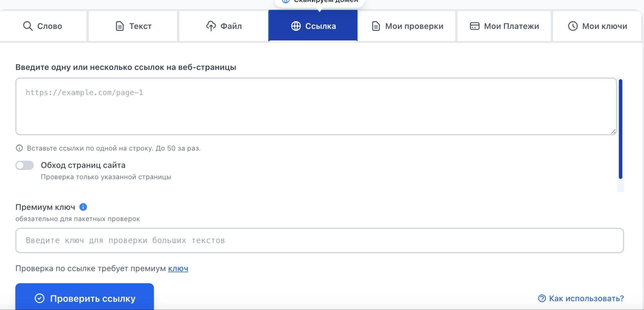Click the document icon in Текст tab
644x310 pixels.
120,26
